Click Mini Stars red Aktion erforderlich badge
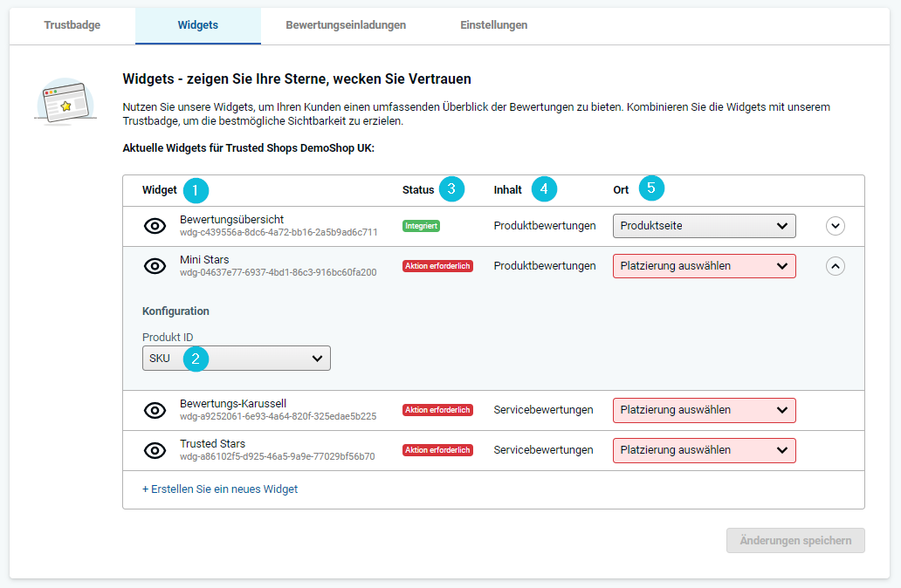The image size is (901, 588). pyautogui.click(x=437, y=266)
